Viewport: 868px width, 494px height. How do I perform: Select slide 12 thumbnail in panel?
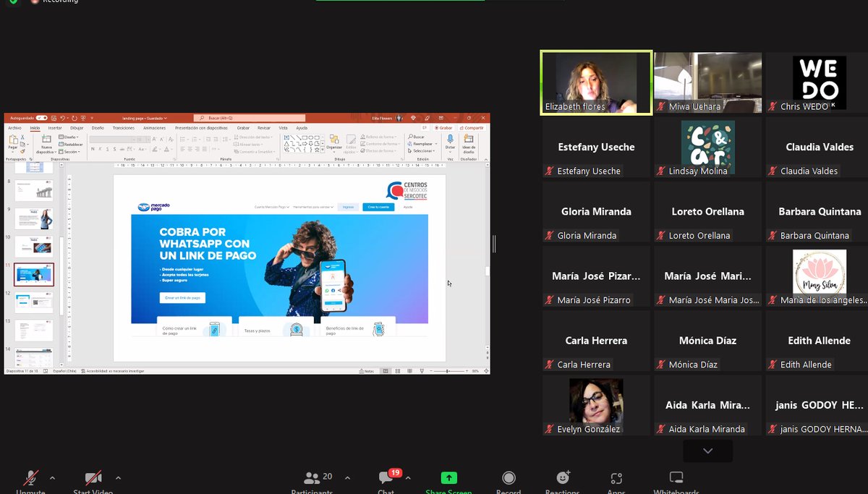point(34,302)
